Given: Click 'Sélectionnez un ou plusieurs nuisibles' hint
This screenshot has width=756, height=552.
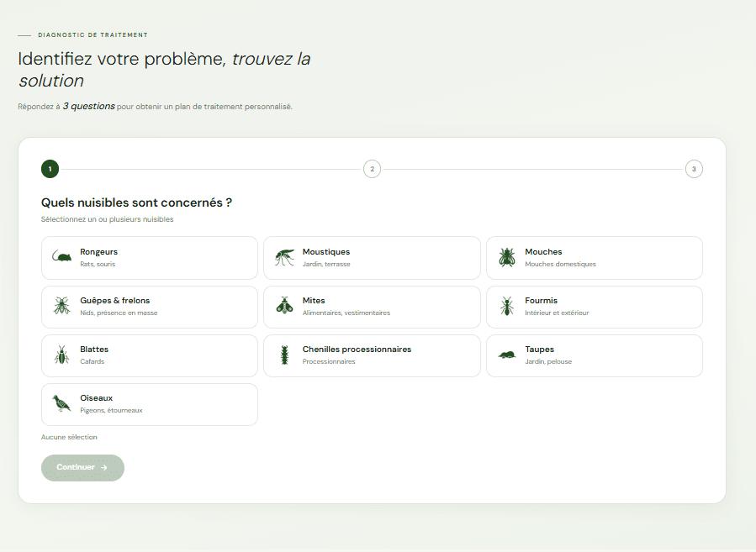Looking at the screenshot, I should 107,219.
